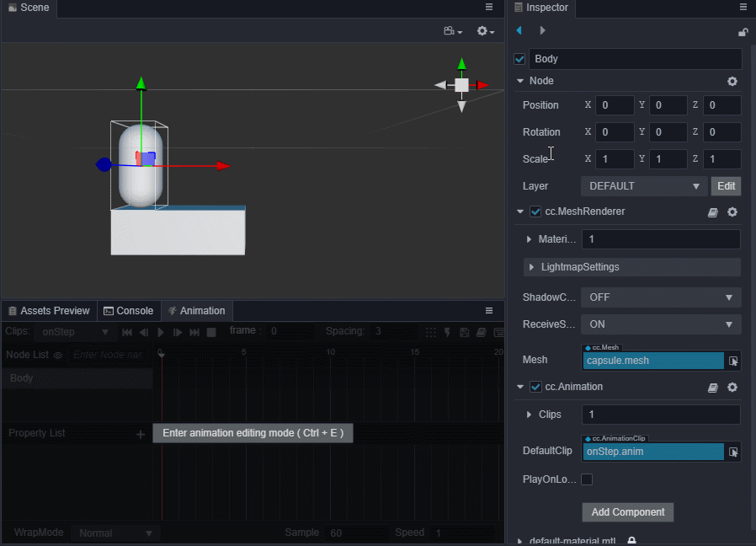Disable the cc.Animation component checkbox

point(535,387)
